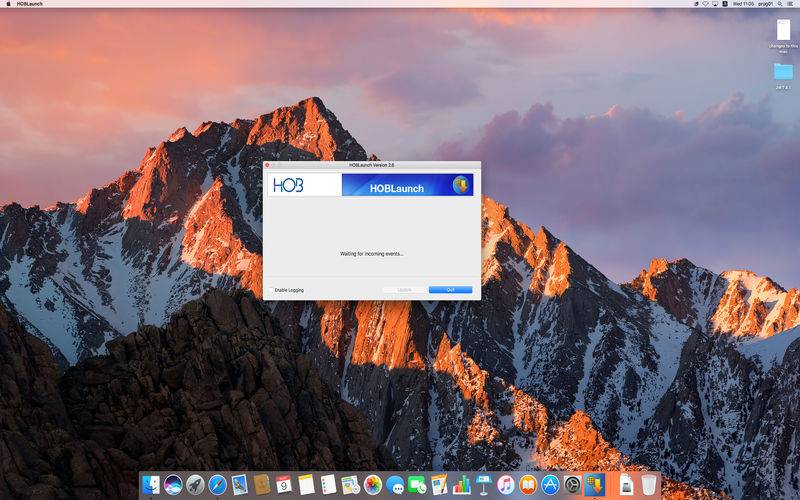Screen dimensions: 800x500
Task: Open the user account name menu
Action: click(x=765, y=4)
